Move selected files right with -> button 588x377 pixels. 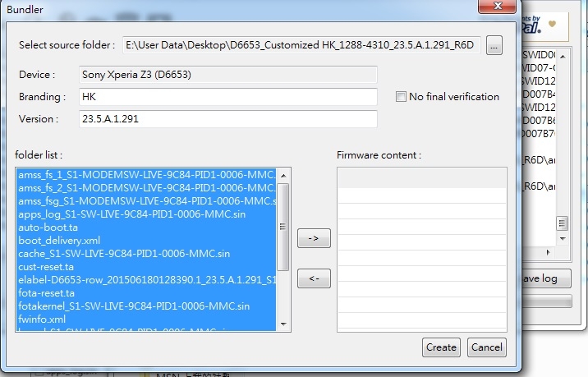314,238
